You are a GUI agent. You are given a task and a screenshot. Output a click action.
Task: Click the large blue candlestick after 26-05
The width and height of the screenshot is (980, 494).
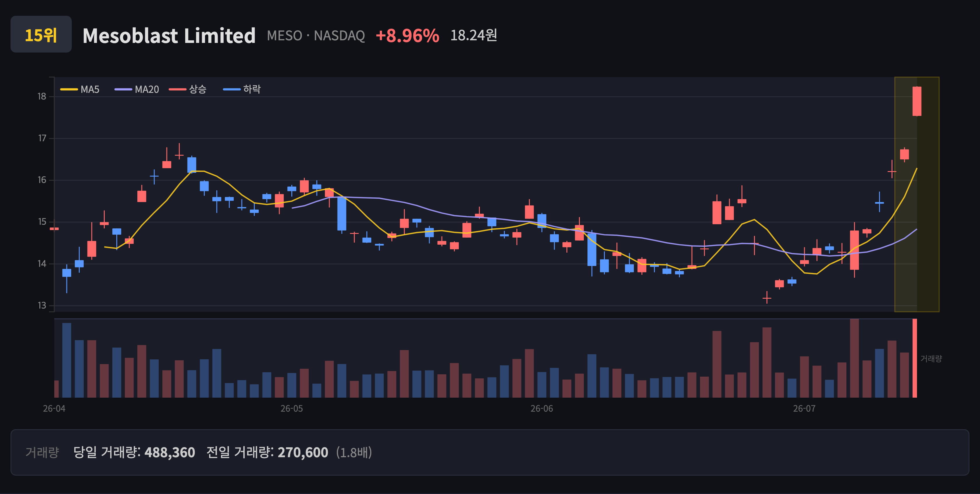[x=342, y=213]
